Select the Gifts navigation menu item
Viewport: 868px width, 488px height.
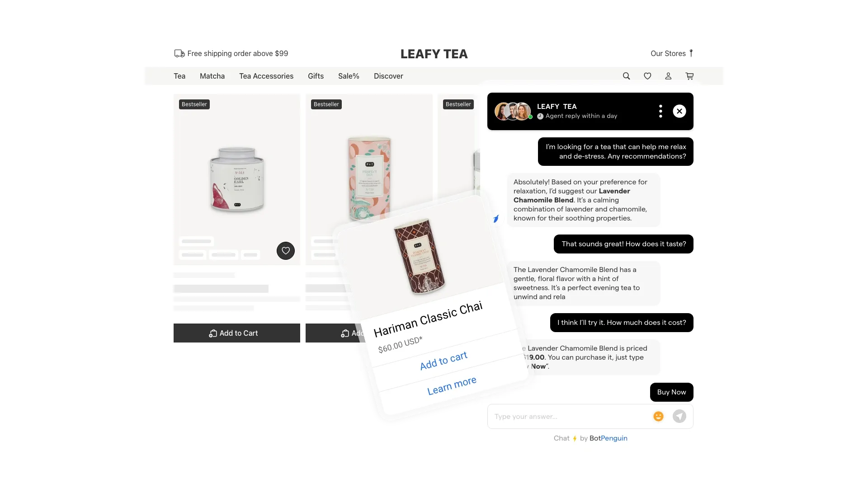point(316,76)
